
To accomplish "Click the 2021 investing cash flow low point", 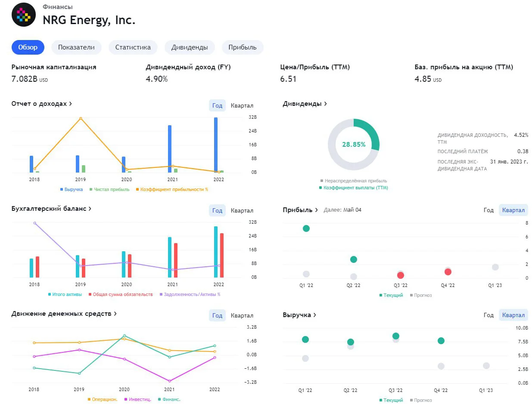I will pyautogui.click(x=170, y=381).
